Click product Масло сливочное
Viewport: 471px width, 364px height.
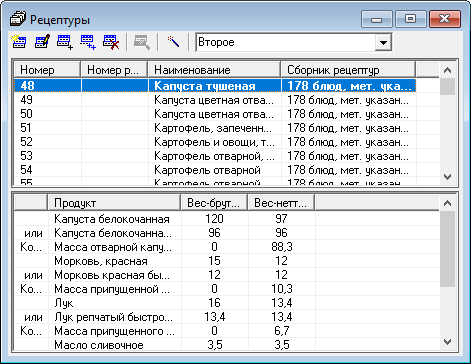(99, 345)
